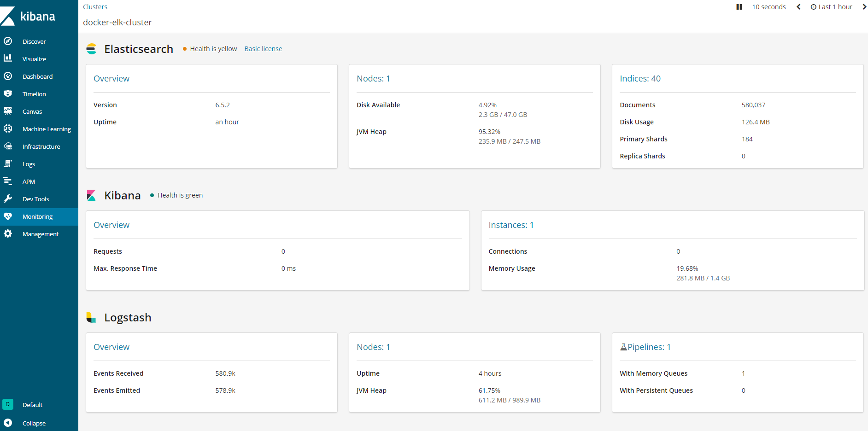
Task: Click the '578.9k' events emitted value
Action: pyautogui.click(x=225, y=390)
